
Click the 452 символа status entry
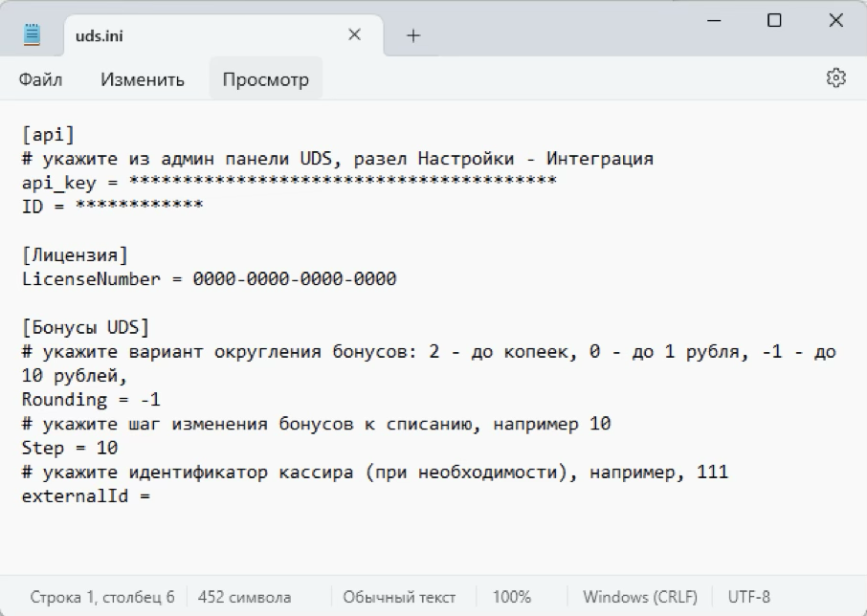244,597
